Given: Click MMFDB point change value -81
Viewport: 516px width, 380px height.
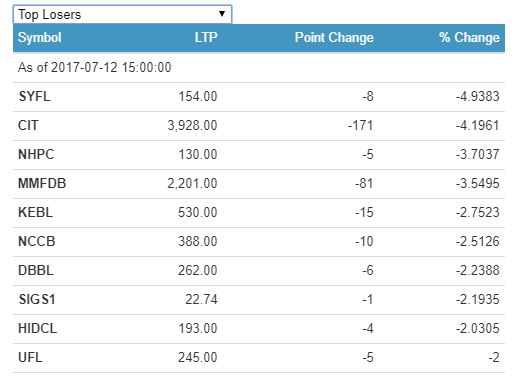Looking at the screenshot, I should pos(364,184).
